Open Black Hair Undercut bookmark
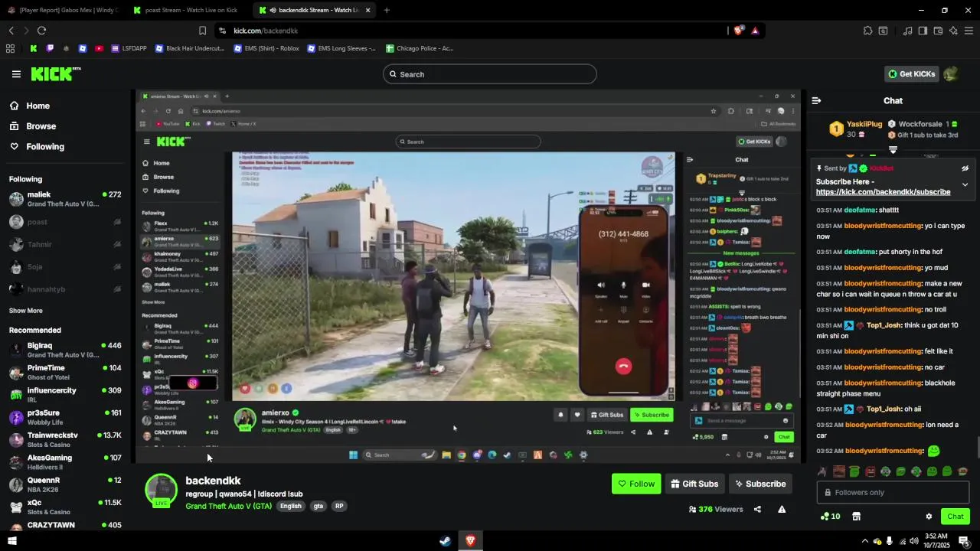This screenshot has height=551, width=980. point(189,48)
